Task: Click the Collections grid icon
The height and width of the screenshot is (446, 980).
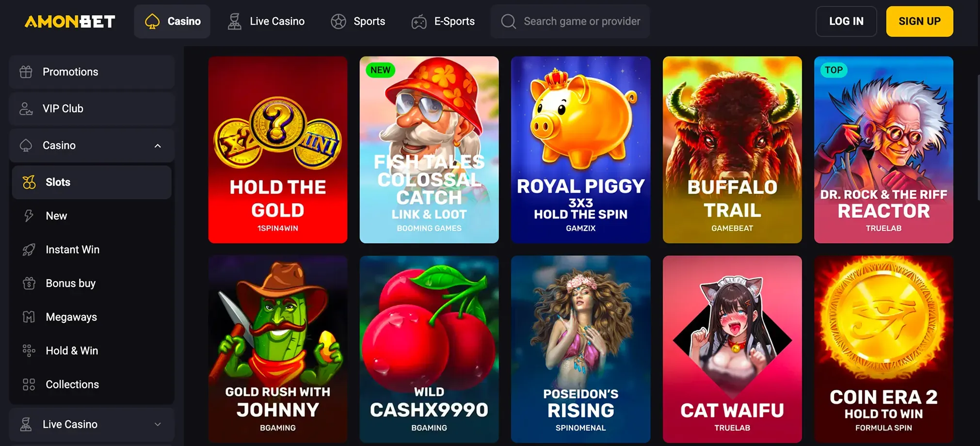Action: [x=29, y=384]
